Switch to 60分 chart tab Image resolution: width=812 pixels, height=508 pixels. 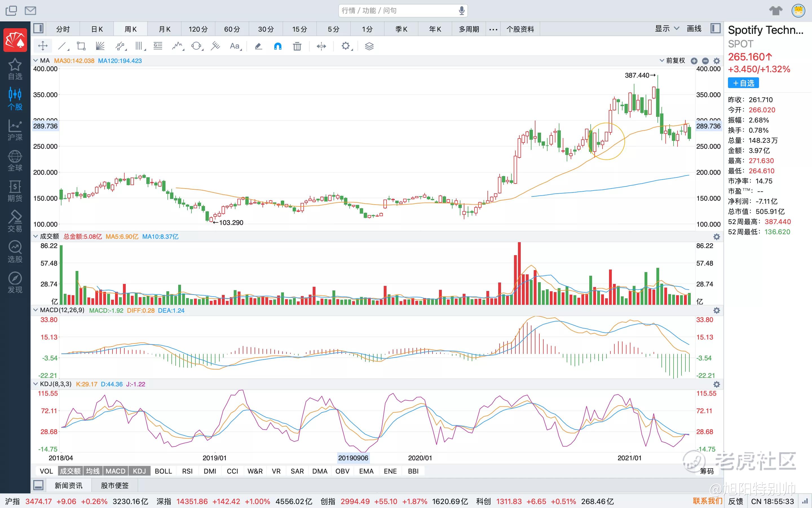(232, 29)
